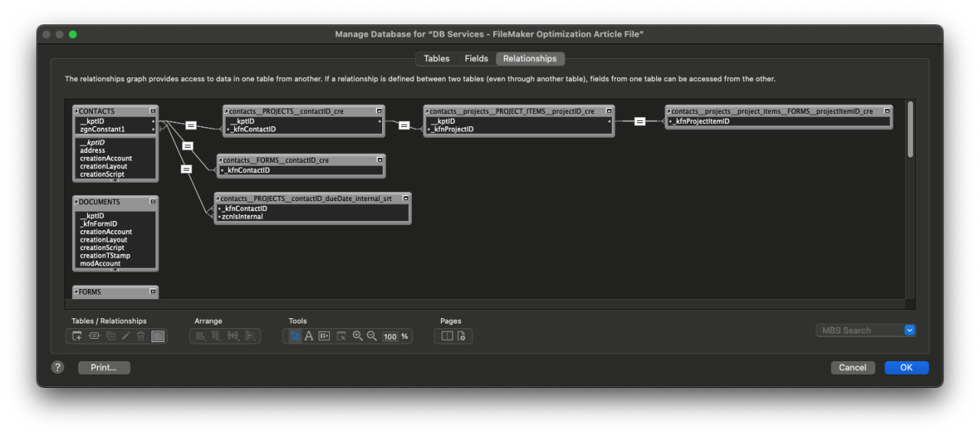Screen dimensions: 980x436
Task: Click the zoom percentage field
Action: coord(390,337)
